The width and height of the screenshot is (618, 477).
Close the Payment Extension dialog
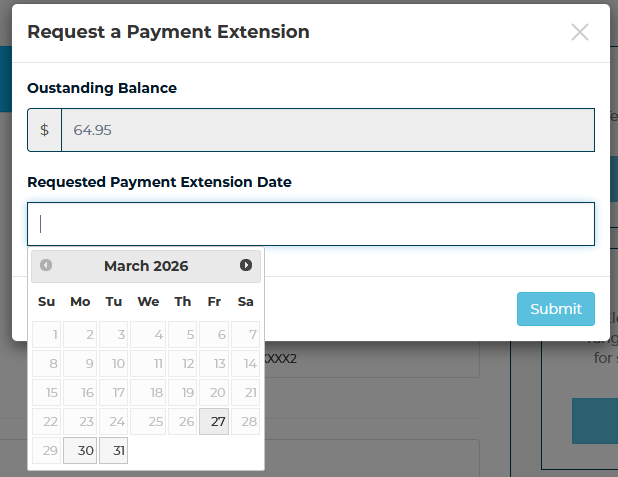[580, 32]
